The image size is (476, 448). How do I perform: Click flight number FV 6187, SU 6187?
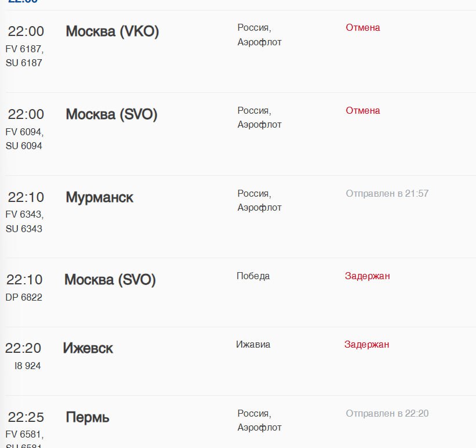point(24,56)
